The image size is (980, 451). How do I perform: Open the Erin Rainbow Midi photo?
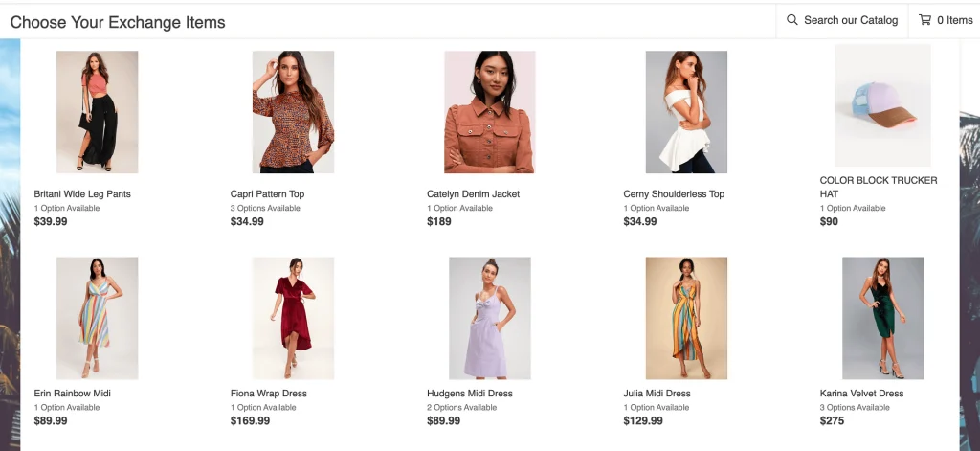click(x=97, y=318)
